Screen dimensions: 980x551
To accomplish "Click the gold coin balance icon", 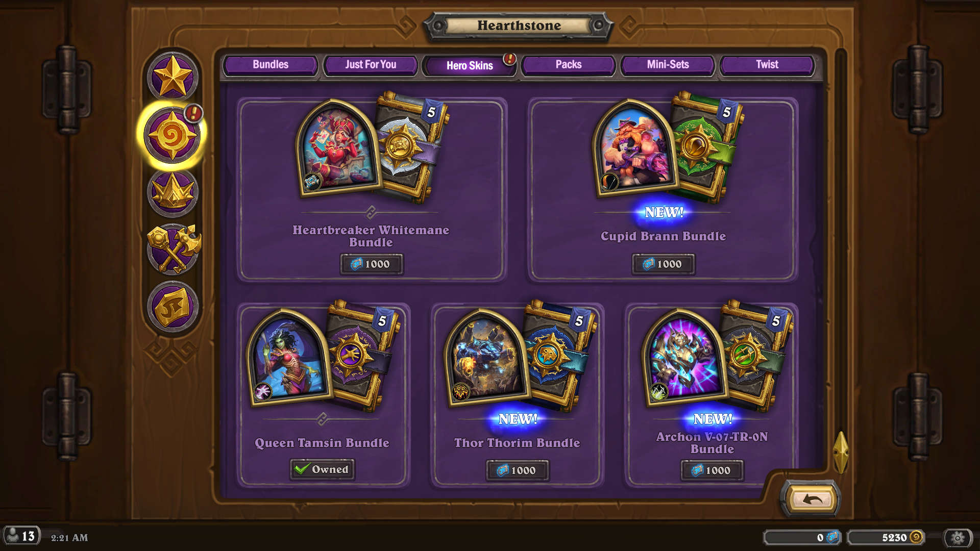I will tap(916, 537).
